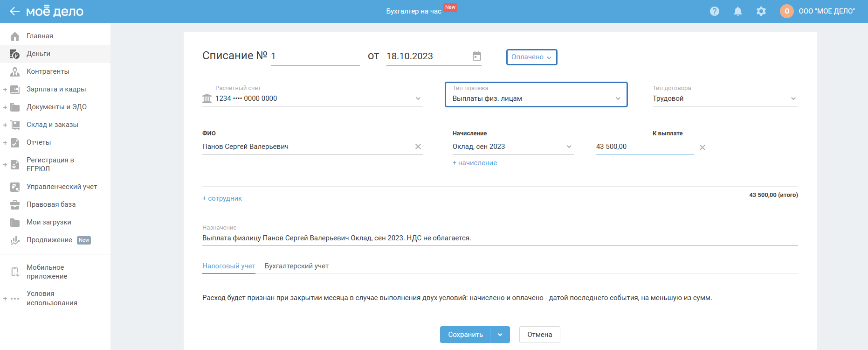Click the checklist icon beside Отчеты

point(15,142)
